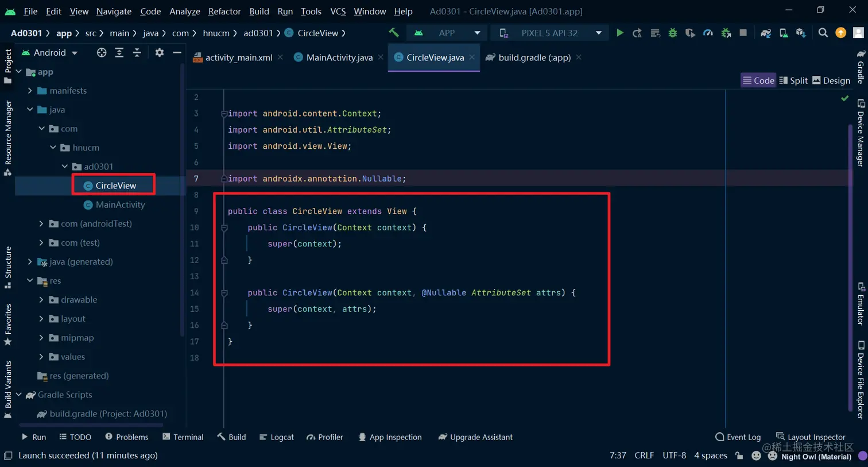Click Expand All in the Project panel
This screenshot has width=868, height=467.
tap(119, 52)
